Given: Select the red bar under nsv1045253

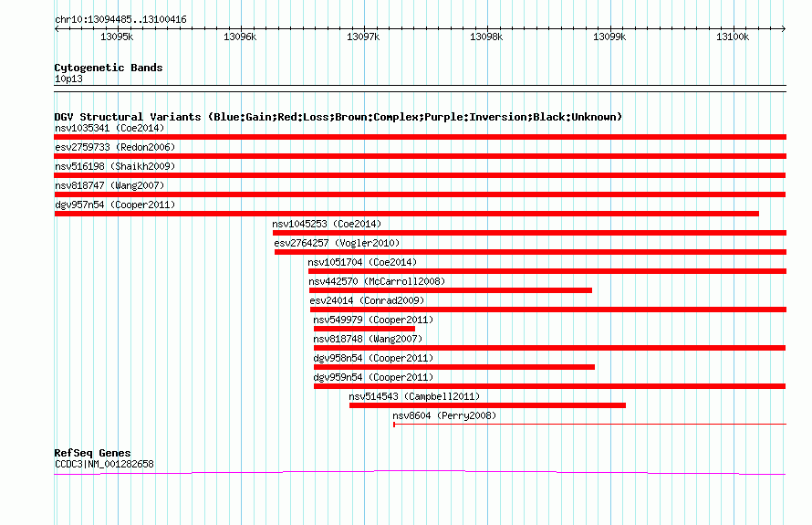Looking at the screenshot, I should click(529, 233).
